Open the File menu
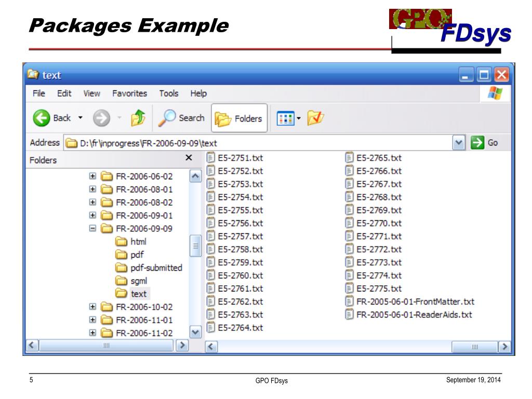Image resolution: width=532 pixels, height=399 pixels. (38, 94)
